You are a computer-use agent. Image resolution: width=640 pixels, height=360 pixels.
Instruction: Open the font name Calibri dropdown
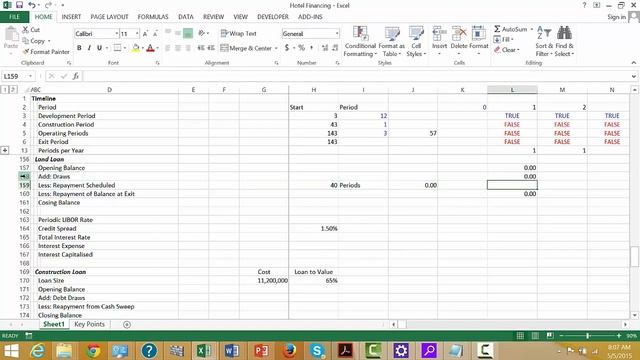pyautogui.click(x=116, y=33)
